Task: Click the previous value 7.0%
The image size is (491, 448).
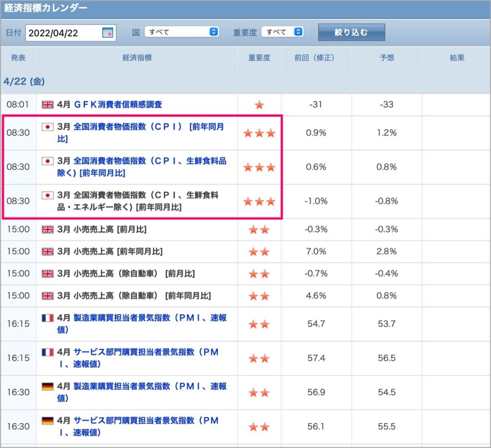Action: click(x=316, y=251)
